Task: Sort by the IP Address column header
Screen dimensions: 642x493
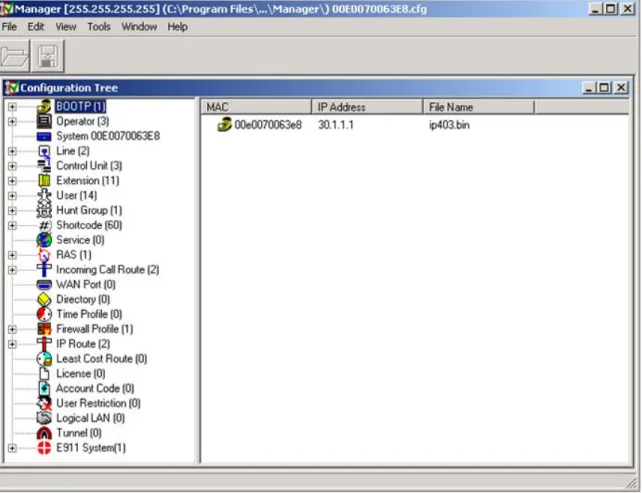Action: point(367,107)
